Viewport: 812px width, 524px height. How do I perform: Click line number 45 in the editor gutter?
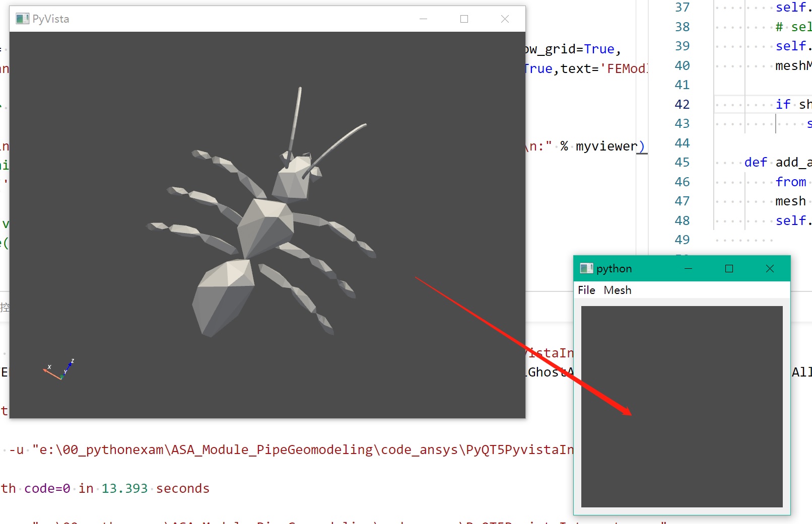(x=682, y=162)
